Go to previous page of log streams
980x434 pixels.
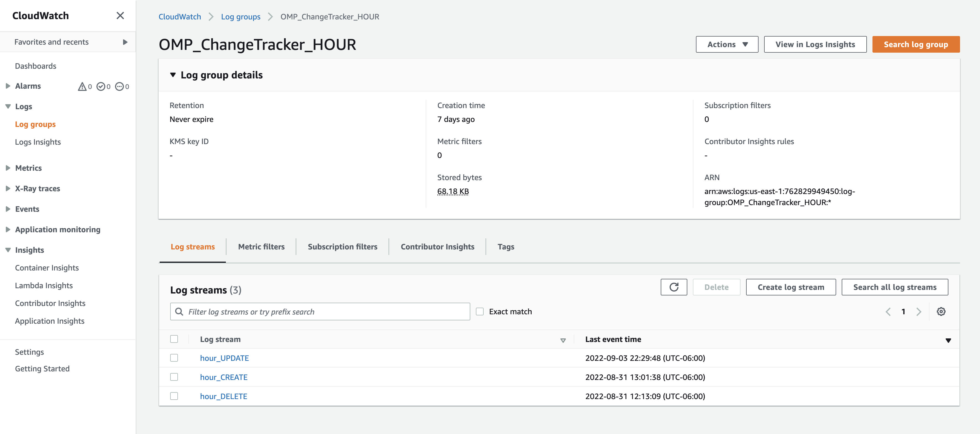click(888, 312)
